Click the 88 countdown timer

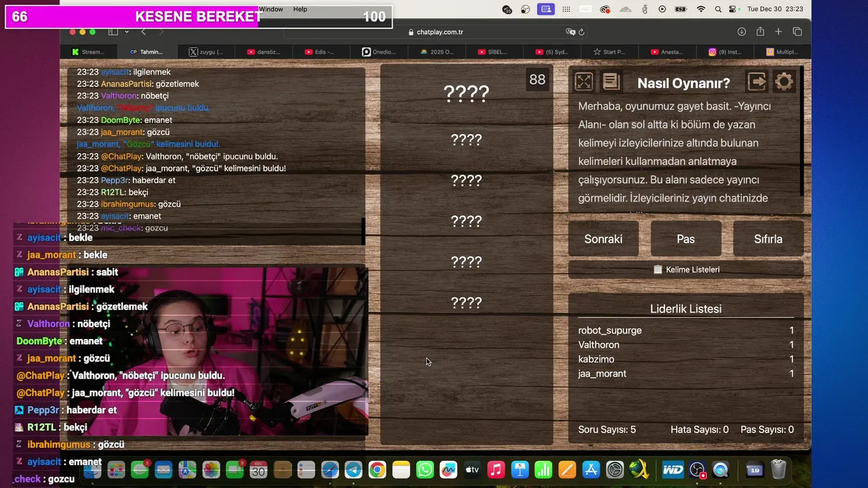coord(537,80)
